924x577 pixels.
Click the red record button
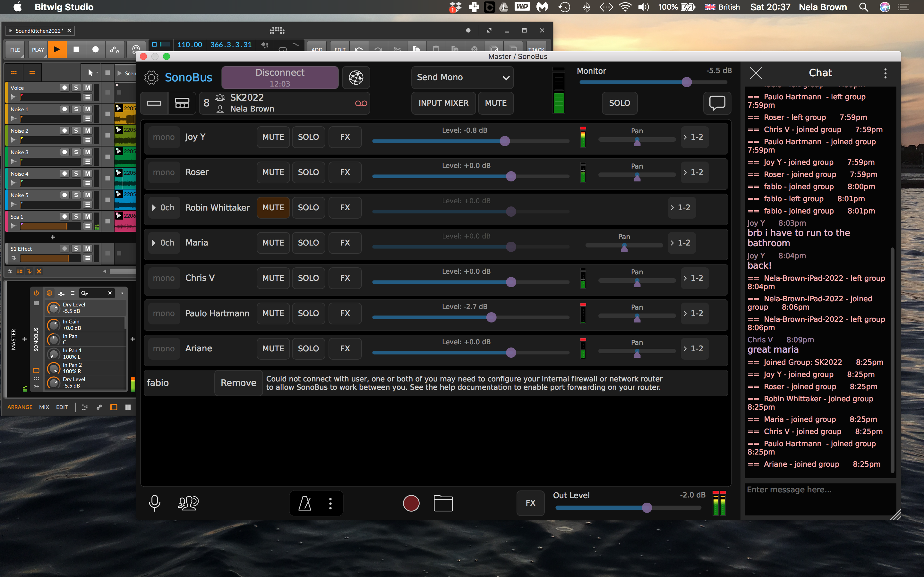tap(411, 503)
